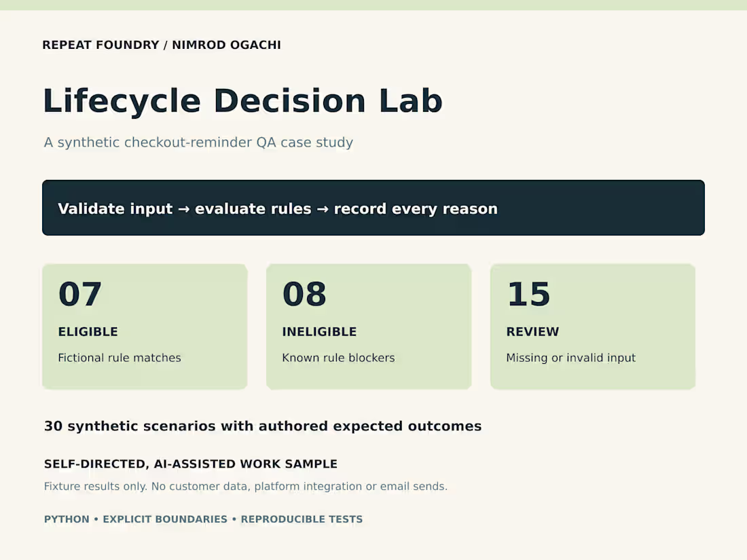Viewport: 747px width, 560px height.
Task: Click the 'INELIGIBLE' label
Action: coord(319,331)
